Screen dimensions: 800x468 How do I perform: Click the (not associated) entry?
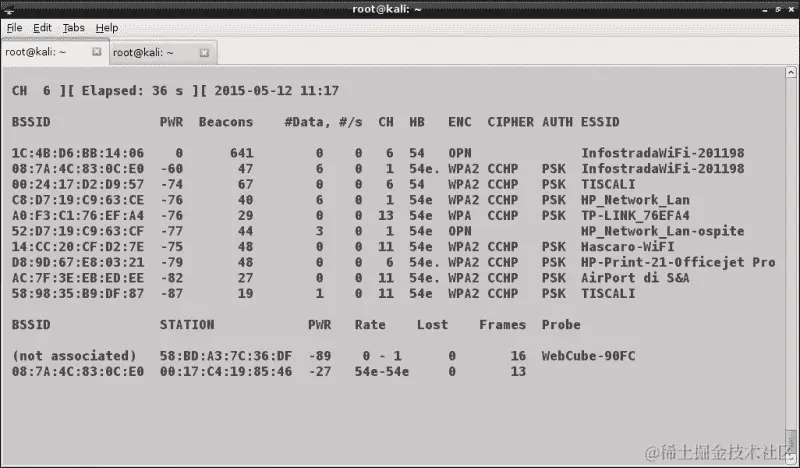tap(74, 356)
